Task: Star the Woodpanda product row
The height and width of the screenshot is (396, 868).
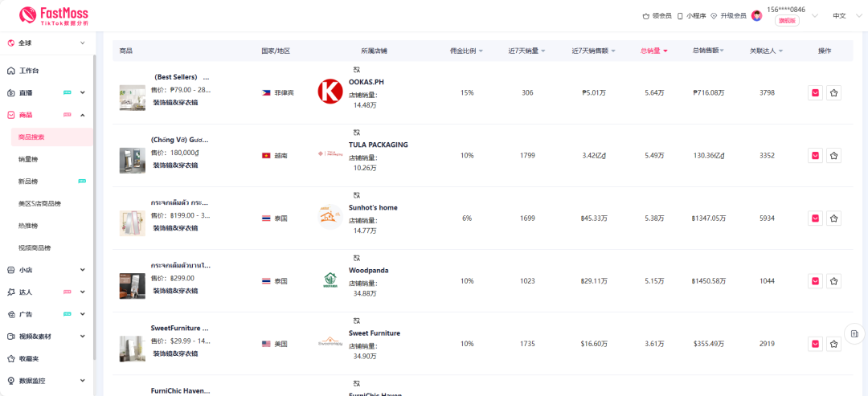Action: point(833,281)
